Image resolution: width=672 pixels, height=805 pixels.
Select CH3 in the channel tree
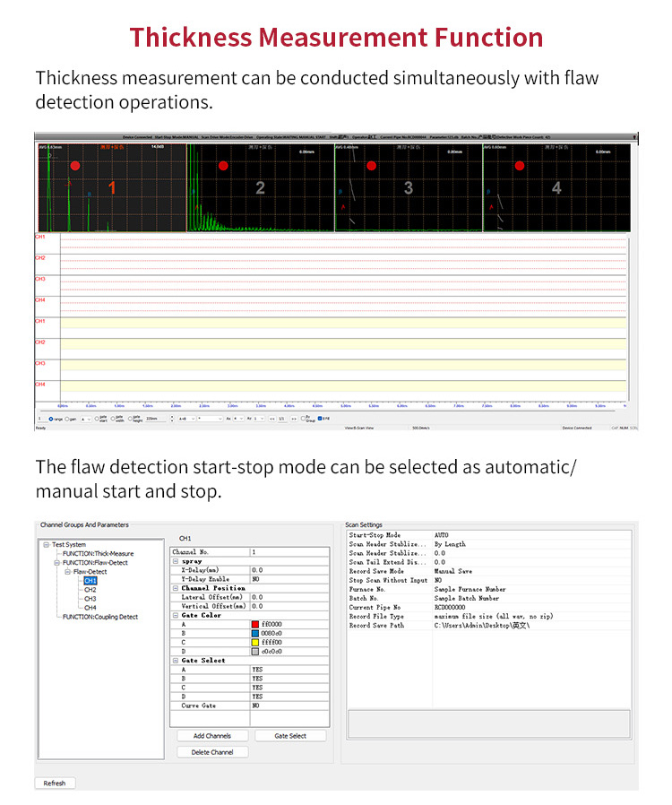tap(90, 599)
